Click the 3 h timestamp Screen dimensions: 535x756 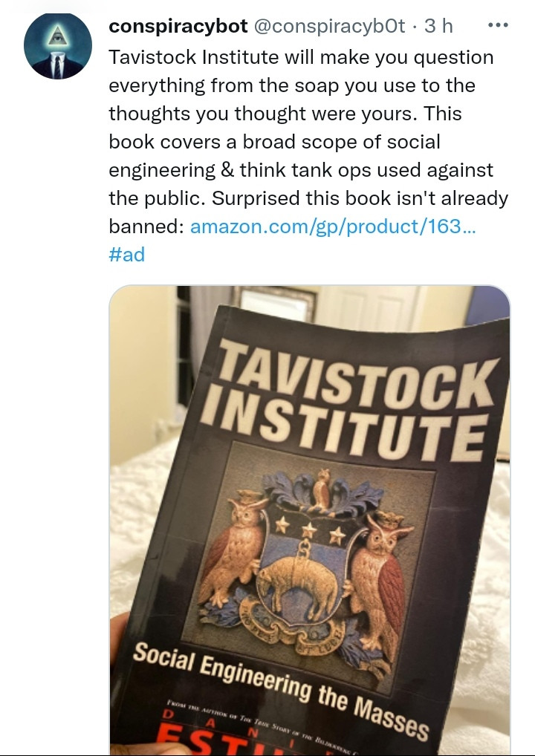(x=438, y=26)
